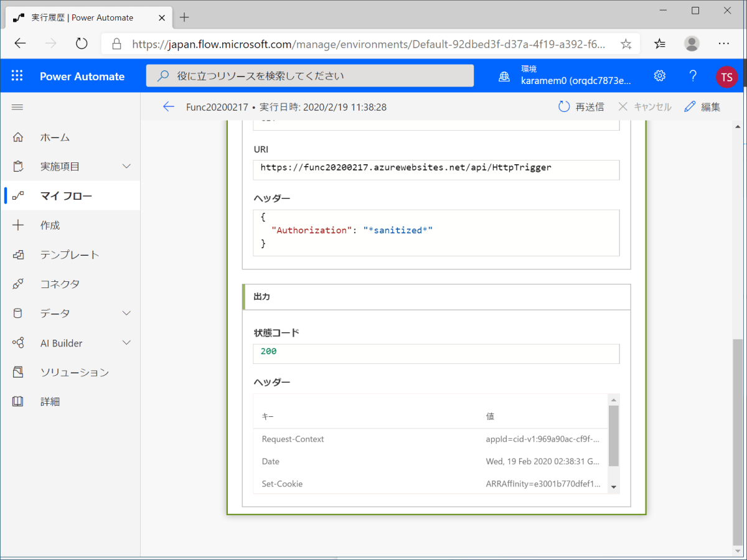Image resolution: width=747 pixels, height=560 pixels.
Task: Open a new browser tab with the plus button
Action: [184, 17]
